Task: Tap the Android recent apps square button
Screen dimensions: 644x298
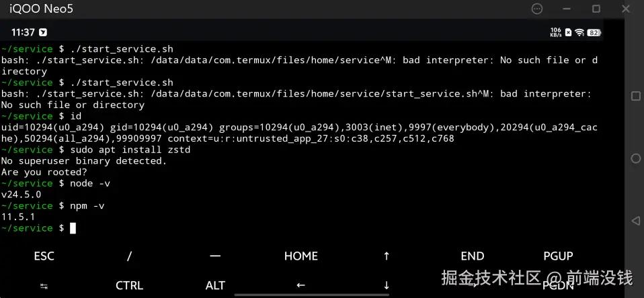Action: (635, 96)
